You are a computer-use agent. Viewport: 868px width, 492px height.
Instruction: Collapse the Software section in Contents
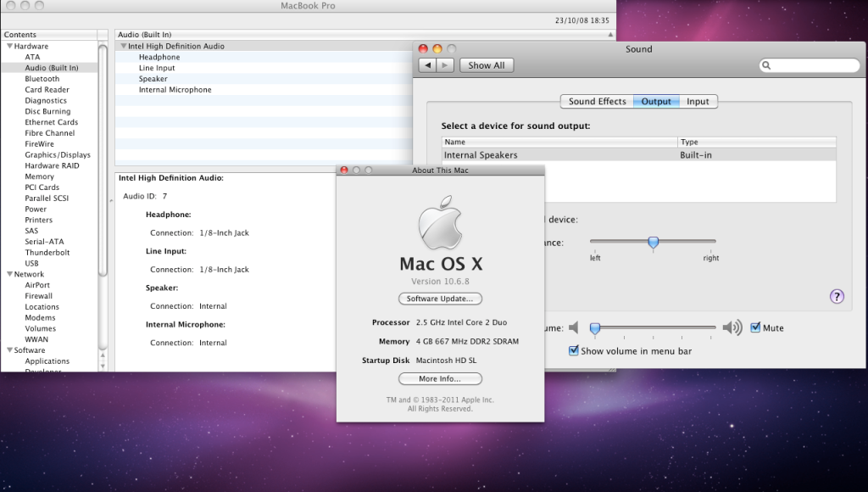[x=9, y=349]
